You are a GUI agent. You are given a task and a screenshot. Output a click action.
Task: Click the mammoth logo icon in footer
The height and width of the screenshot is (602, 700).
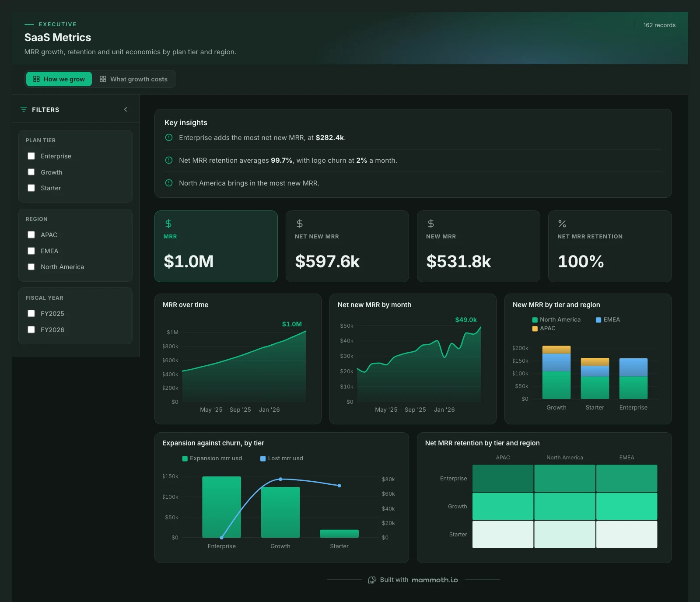coord(372,580)
